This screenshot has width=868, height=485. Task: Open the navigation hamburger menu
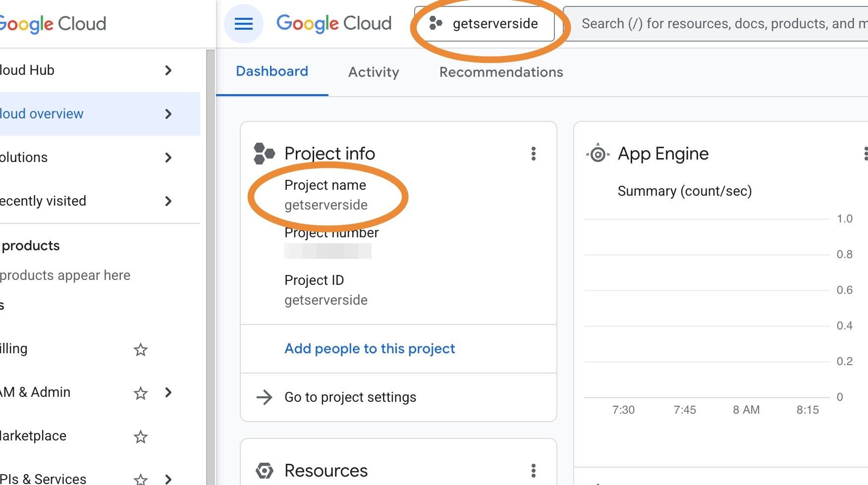coord(243,23)
